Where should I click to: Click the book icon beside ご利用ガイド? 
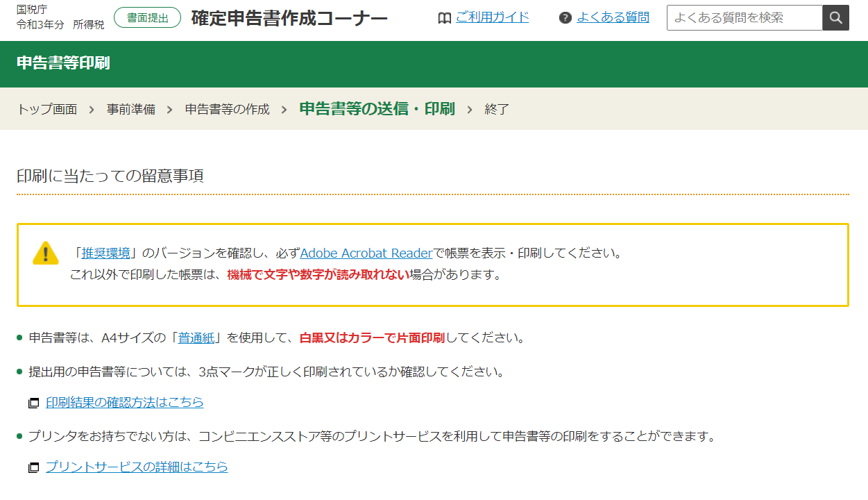445,18
